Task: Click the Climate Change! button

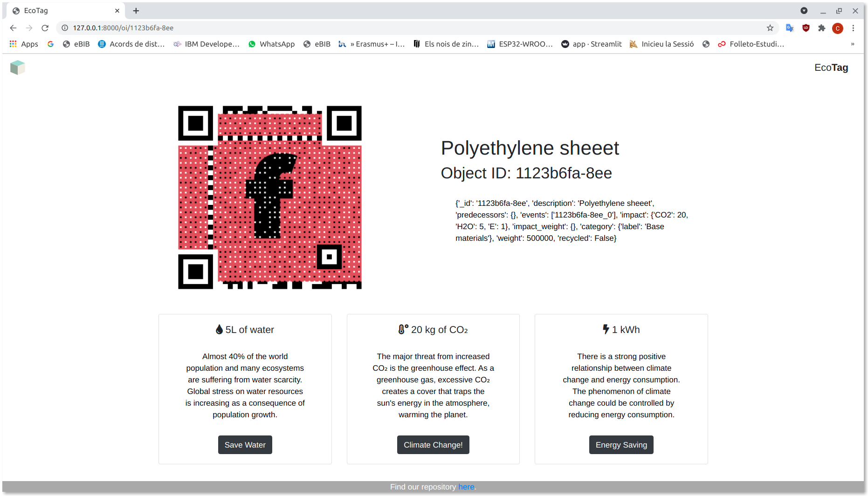Action: (433, 445)
